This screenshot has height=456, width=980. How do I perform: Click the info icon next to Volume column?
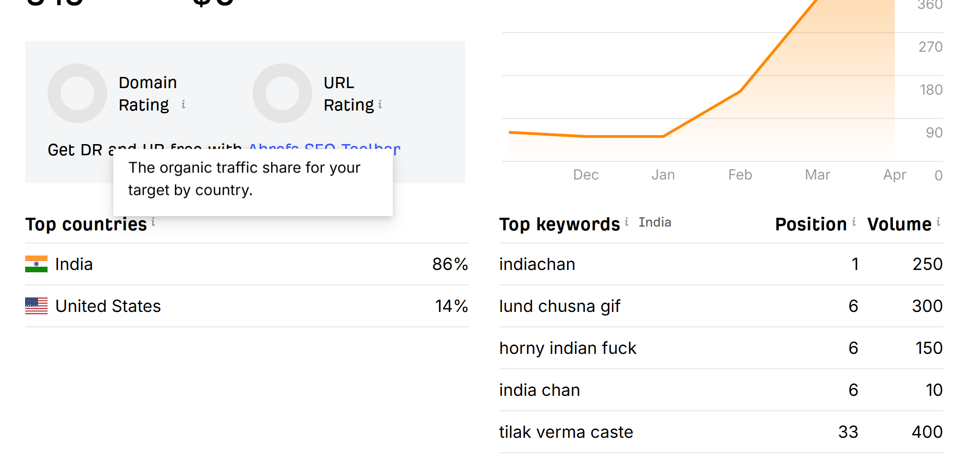[939, 222]
